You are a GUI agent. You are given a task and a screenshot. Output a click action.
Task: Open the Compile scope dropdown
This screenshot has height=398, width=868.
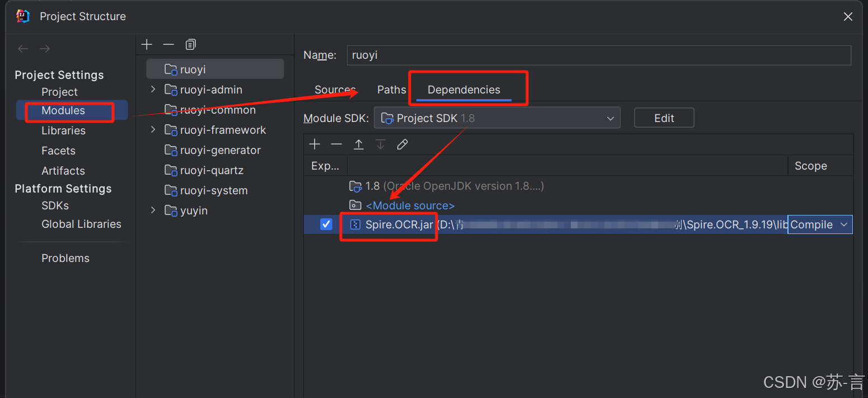[x=820, y=224]
